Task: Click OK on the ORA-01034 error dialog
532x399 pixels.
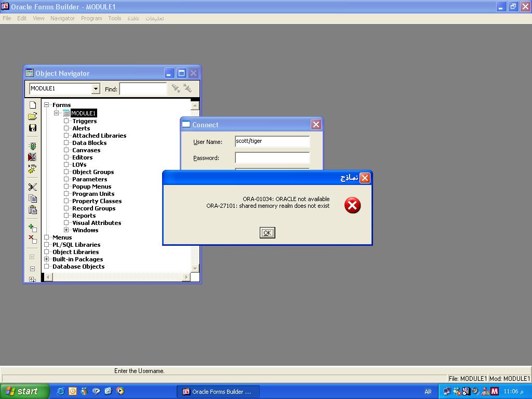Action: click(x=267, y=233)
